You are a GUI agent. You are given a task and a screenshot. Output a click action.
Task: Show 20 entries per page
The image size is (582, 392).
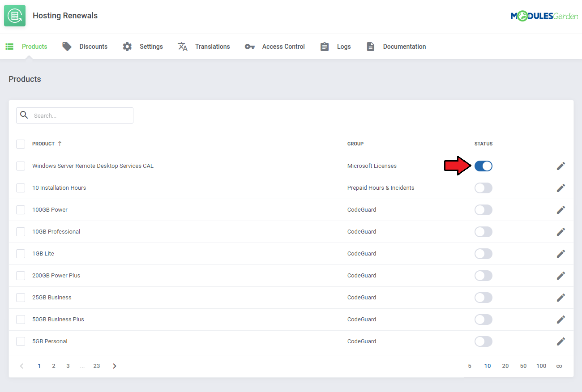pos(505,366)
